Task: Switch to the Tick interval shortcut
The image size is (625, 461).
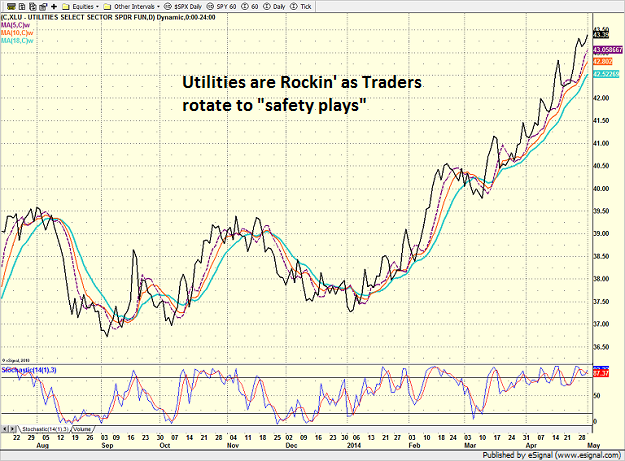Action: [301, 7]
